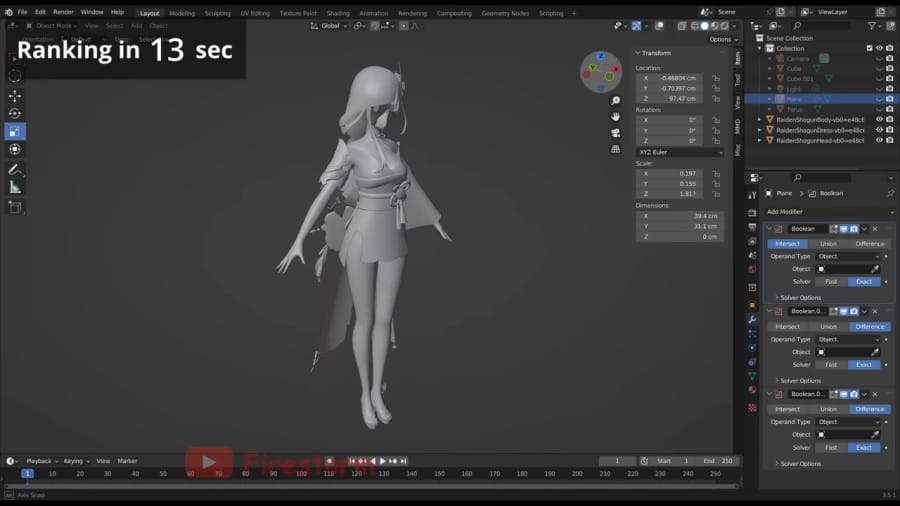Expand RaidenShogunBody tree item
This screenshot has width=900, height=506.
click(x=760, y=119)
